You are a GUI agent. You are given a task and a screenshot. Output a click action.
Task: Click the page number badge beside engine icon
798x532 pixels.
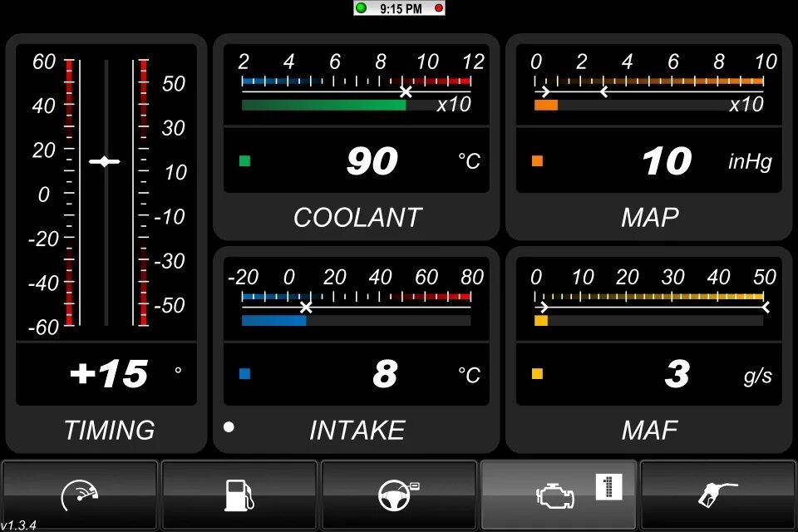[608, 486]
